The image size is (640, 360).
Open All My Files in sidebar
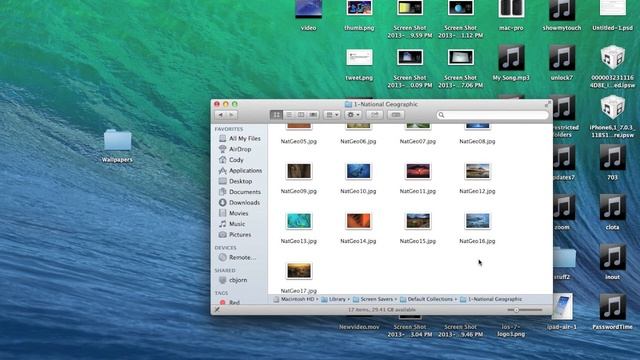tap(240, 138)
